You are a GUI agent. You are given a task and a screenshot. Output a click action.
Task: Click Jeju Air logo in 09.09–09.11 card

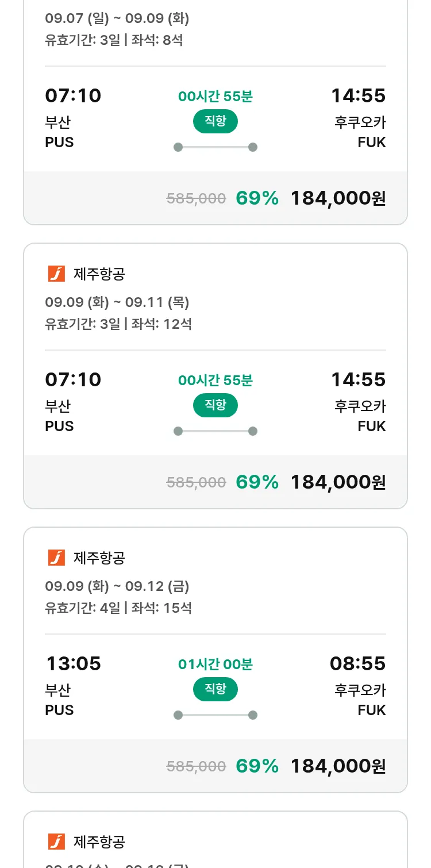pyautogui.click(x=56, y=274)
